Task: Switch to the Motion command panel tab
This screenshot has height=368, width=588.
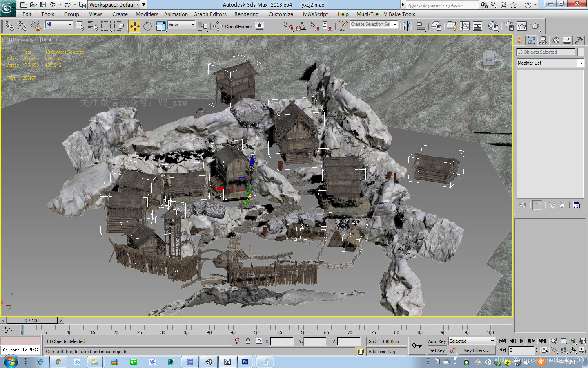Action: [556, 40]
